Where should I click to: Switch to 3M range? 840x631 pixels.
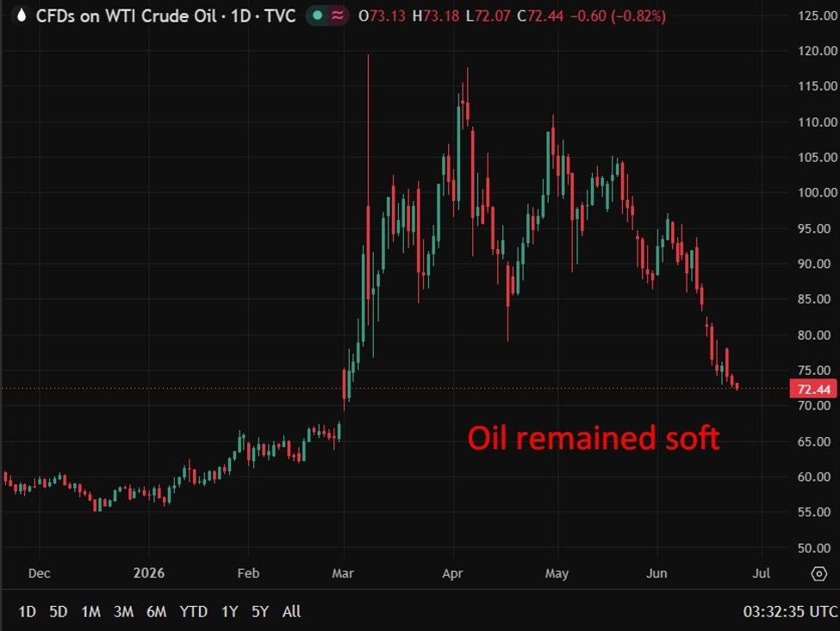coord(123,611)
